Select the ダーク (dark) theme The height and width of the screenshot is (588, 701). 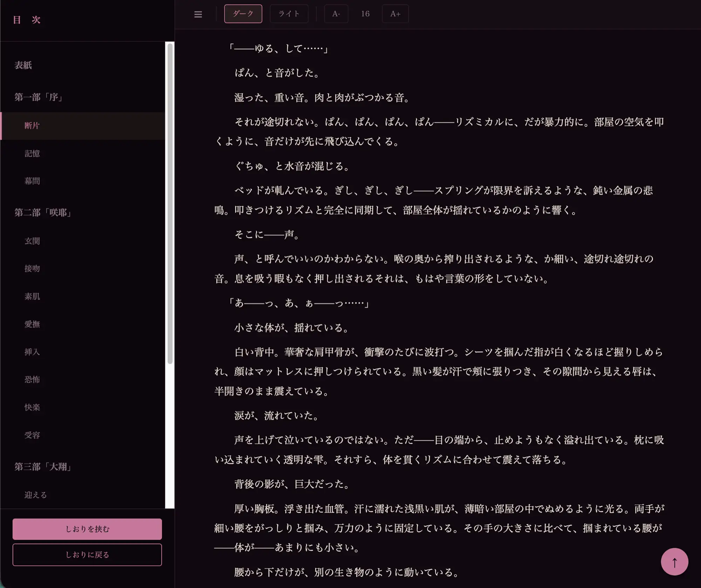click(243, 14)
